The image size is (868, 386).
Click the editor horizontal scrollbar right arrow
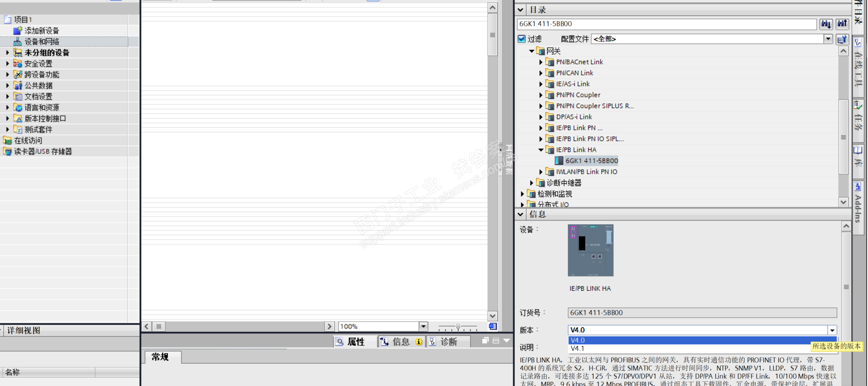pyautogui.click(x=329, y=326)
